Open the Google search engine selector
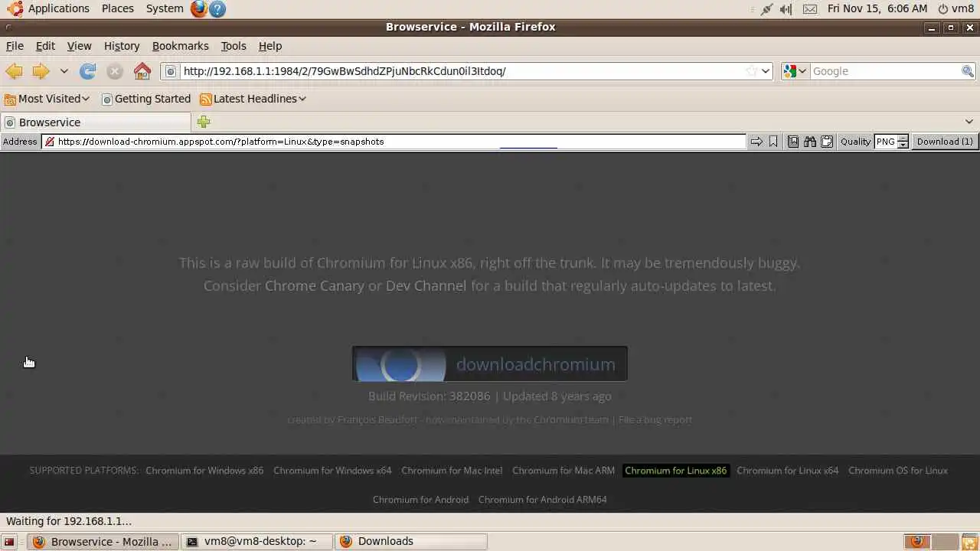980x551 pixels. (795, 71)
